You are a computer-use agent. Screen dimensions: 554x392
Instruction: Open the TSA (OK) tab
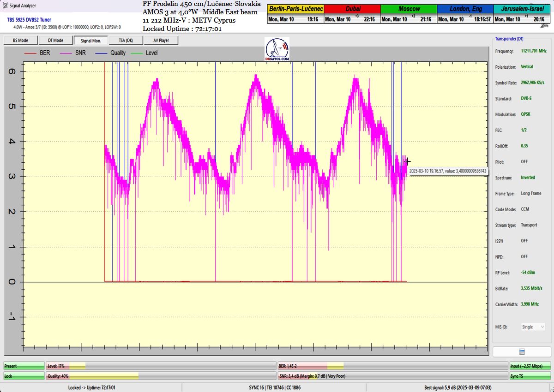(126, 41)
